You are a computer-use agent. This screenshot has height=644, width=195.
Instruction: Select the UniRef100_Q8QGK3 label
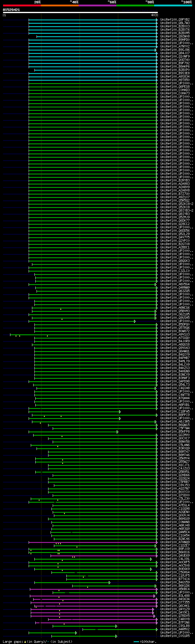coord(175,261)
